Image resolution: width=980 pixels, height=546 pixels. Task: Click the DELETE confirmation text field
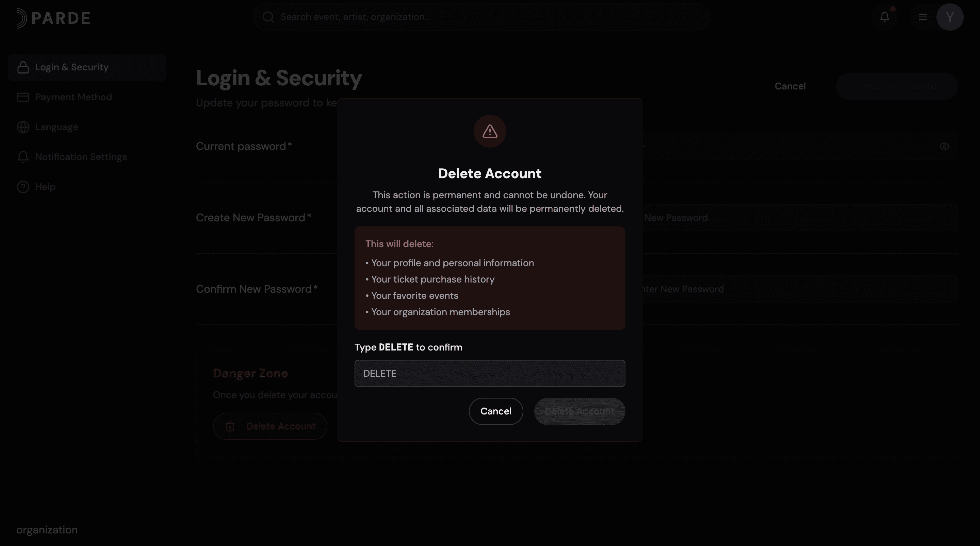coord(490,373)
